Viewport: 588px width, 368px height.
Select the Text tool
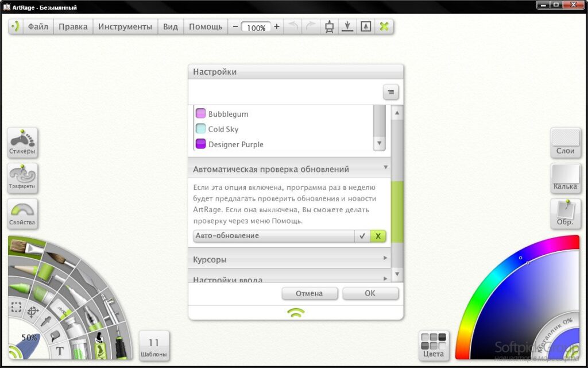[60, 351]
